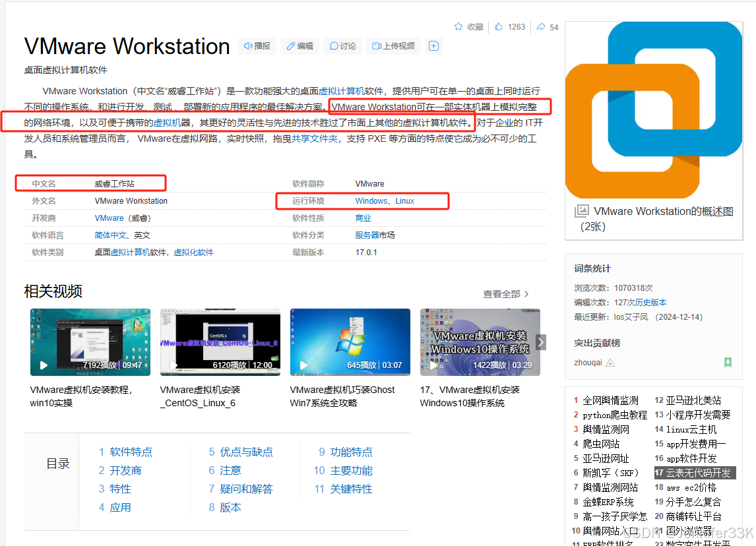Open the 虚拟机 link in the intro text
756x546 pixels.
click(x=167, y=123)
